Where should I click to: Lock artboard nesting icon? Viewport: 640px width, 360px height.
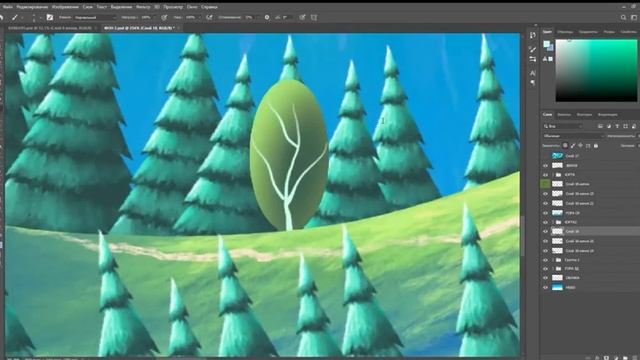[x=588, y=146]
